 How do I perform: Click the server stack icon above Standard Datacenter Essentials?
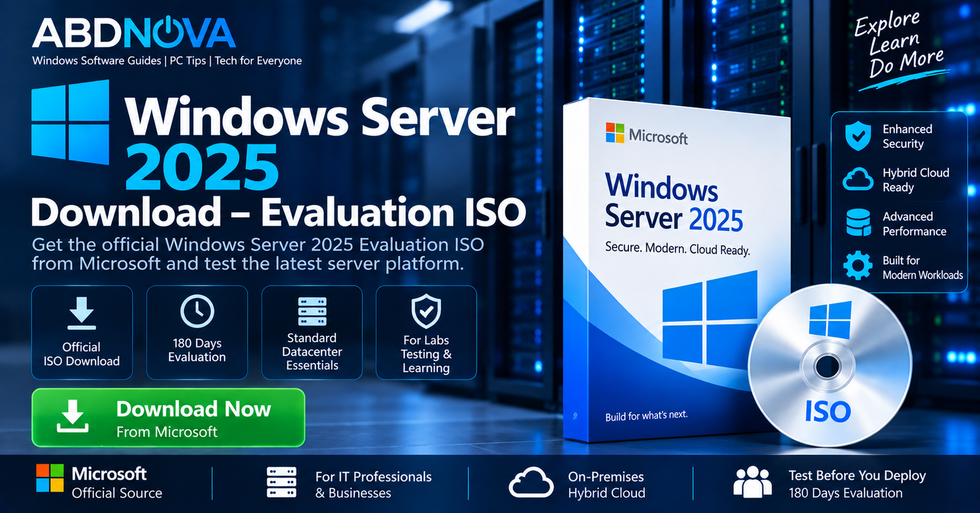(x=312, y=311)
